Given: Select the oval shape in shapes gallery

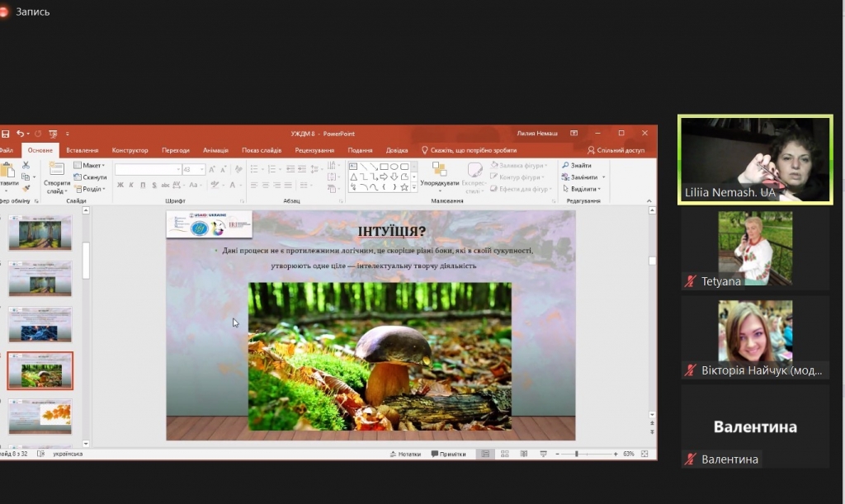Looking at the screenshot, I should (x=394, y=167).
